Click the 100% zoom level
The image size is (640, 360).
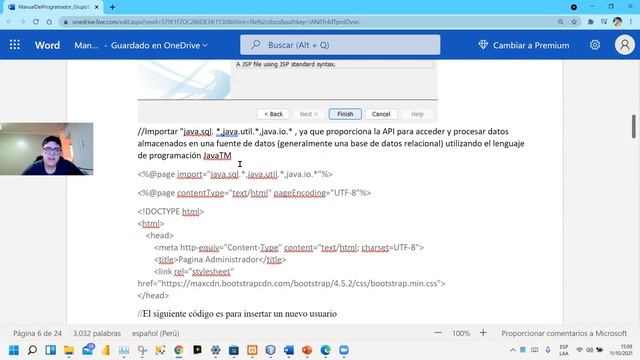coord(461,333)
